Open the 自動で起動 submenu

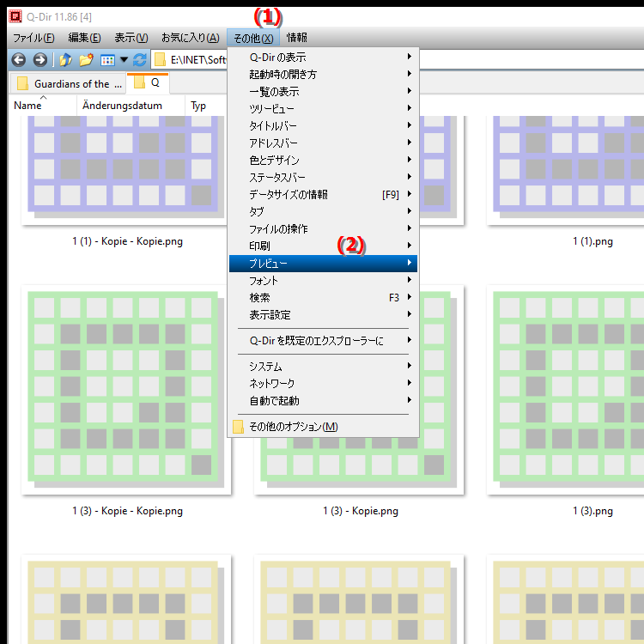click(x=323, y=400)
